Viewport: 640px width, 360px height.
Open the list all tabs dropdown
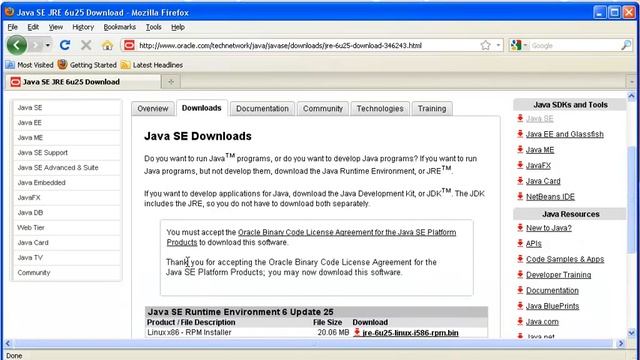tap(632, 82)
